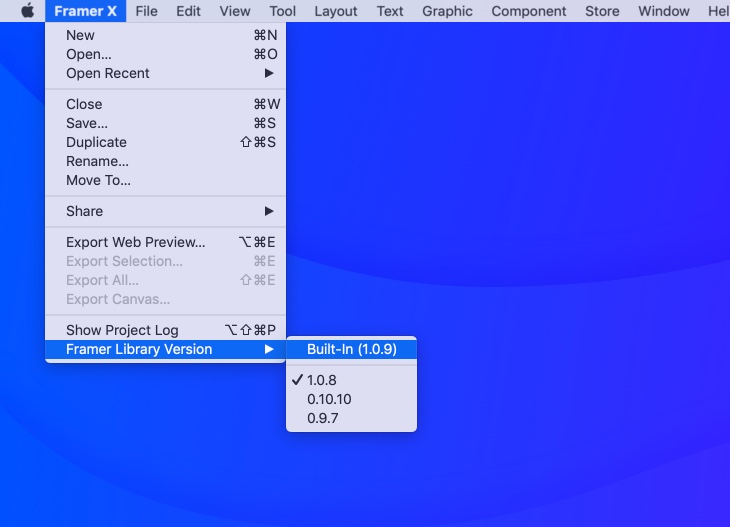Click the Framer X menu title
Screen dimensions: 730x527
tap(86, 11)
